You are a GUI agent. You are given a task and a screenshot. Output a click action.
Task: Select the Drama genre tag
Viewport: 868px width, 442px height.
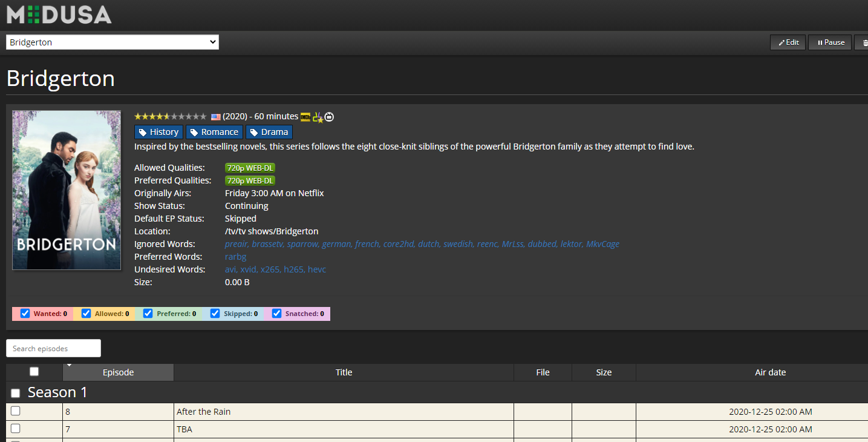click(269, 131)
